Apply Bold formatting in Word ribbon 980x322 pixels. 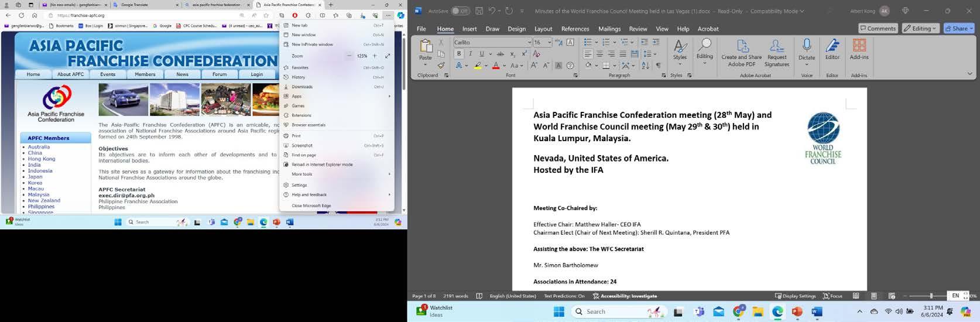tap(459, 53)
